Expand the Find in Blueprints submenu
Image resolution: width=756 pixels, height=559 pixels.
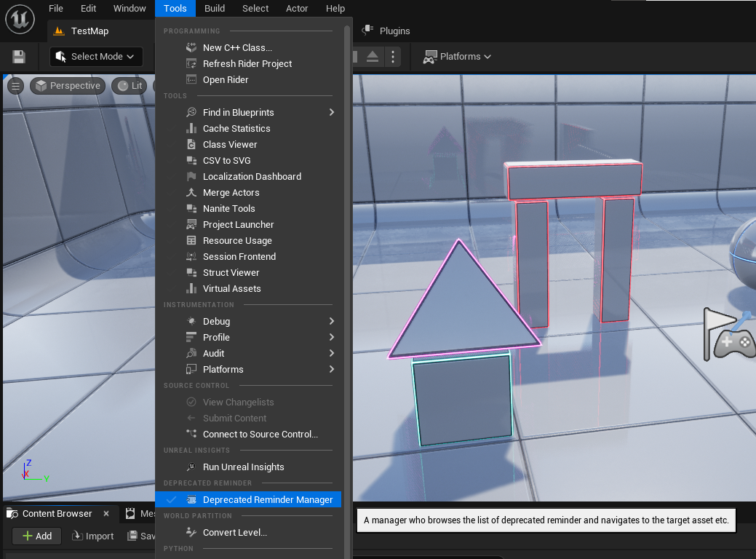[331, 112]
